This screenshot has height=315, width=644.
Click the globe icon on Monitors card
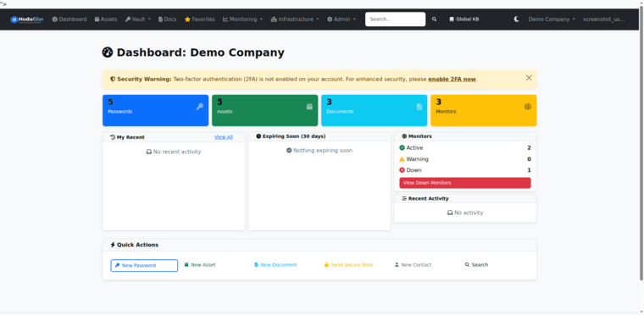528,107
